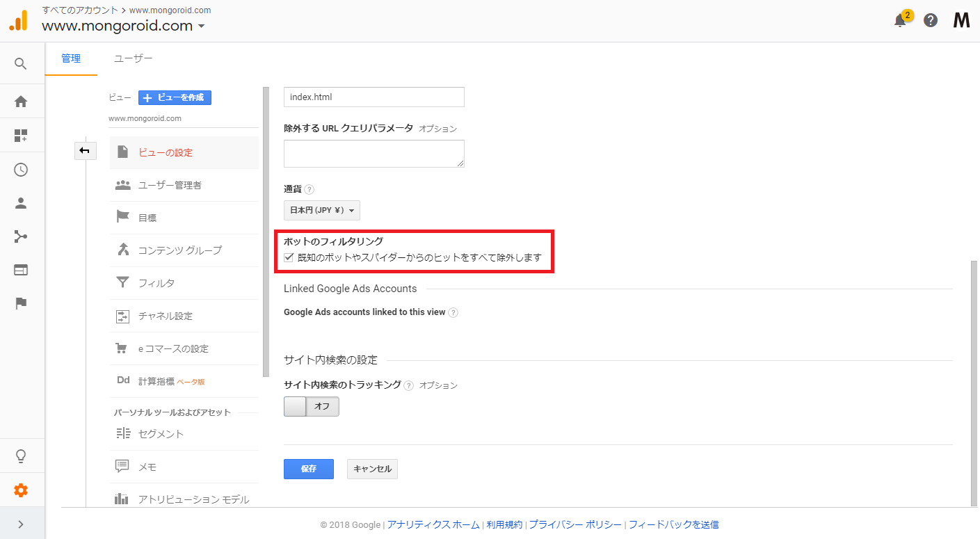Expand sidebar with bottom chevron

coord(21,524)
